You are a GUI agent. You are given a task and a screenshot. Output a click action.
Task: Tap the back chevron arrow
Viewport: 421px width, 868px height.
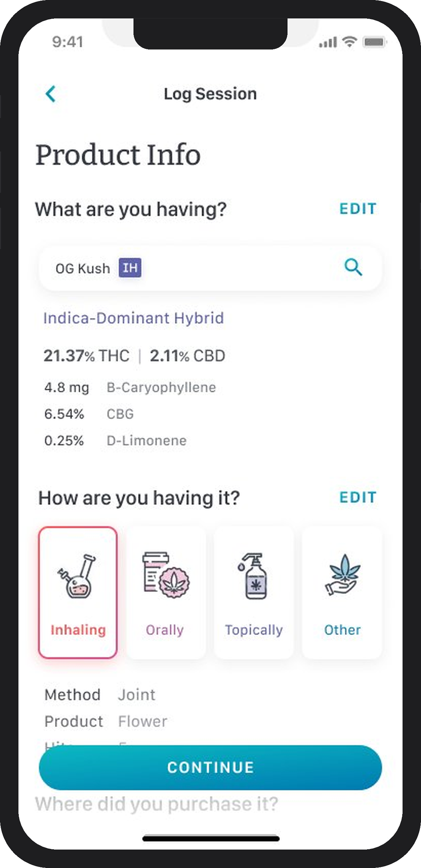tap(51, 94)
